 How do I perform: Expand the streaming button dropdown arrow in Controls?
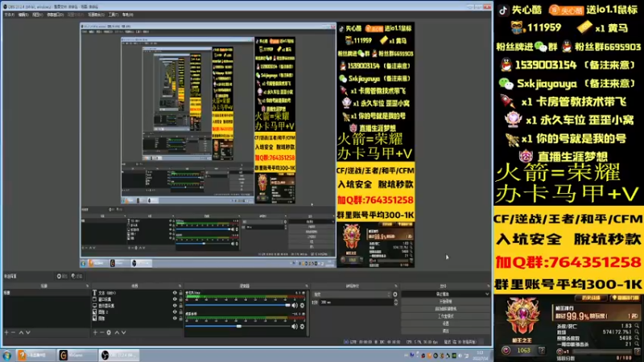pyautogui.click(x=487, y=294)
